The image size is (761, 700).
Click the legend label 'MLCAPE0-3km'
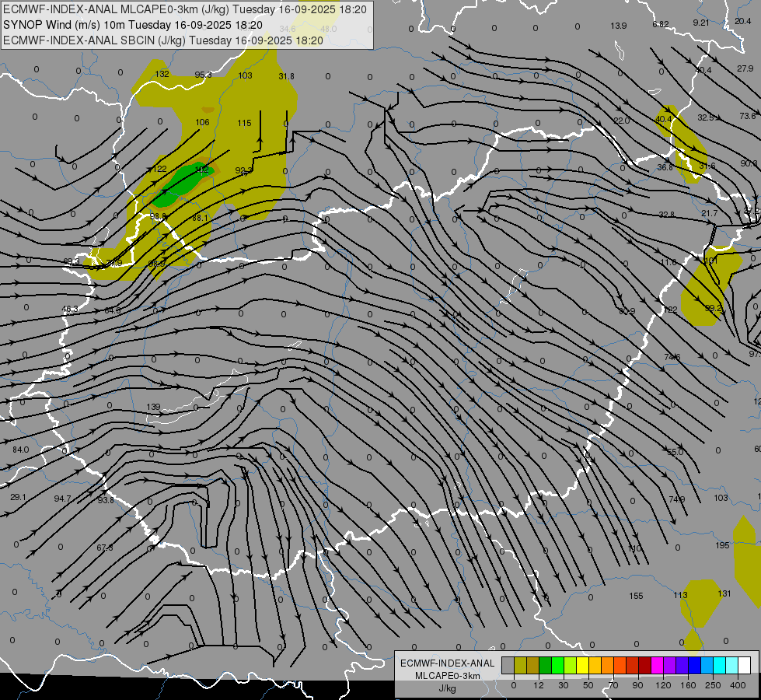448,676
